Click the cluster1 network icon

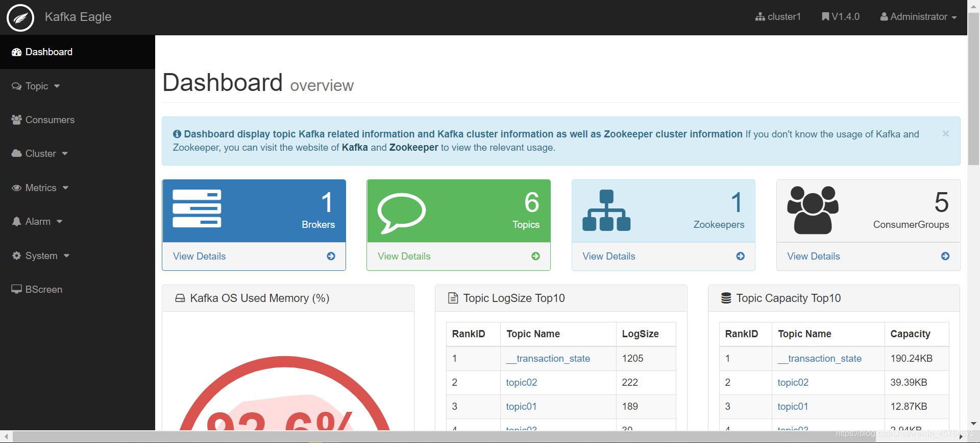[x=760, y=17]
